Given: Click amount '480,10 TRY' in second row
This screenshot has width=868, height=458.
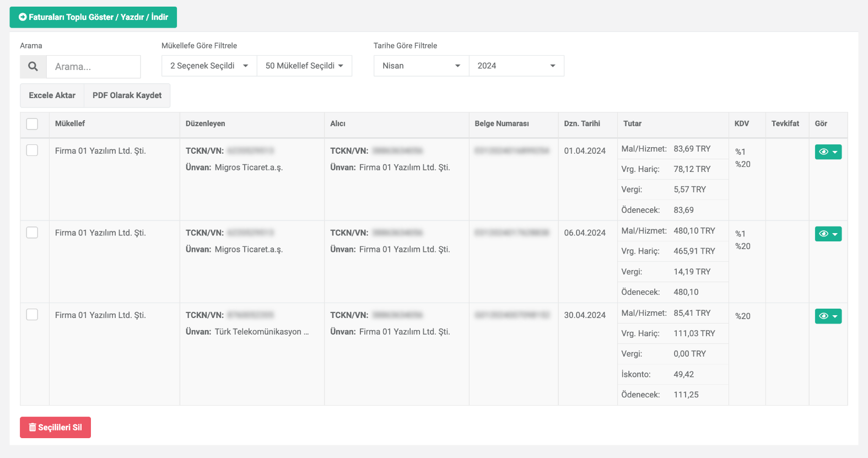Looking at the screenshot, I should click(x=694, y=231).
